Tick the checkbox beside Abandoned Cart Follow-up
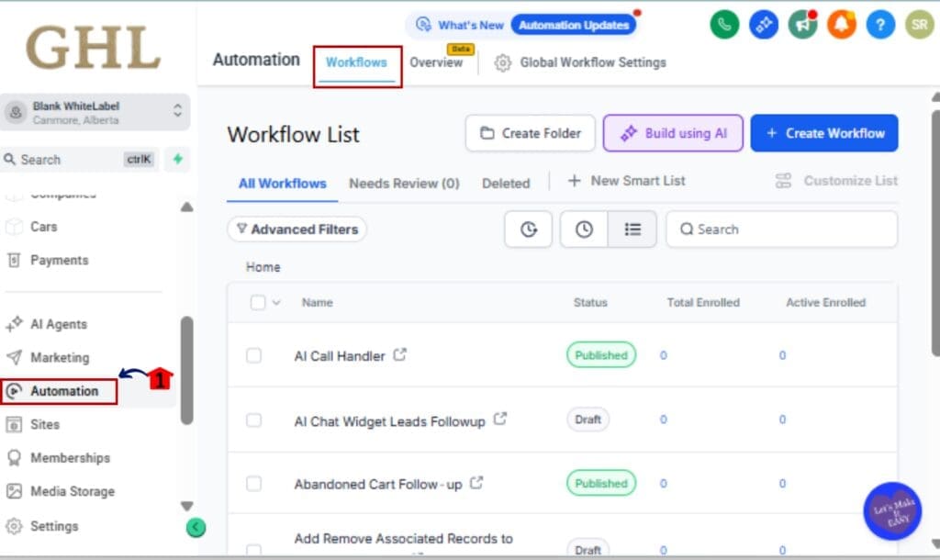The image size is (940, 560). (254, 484)
